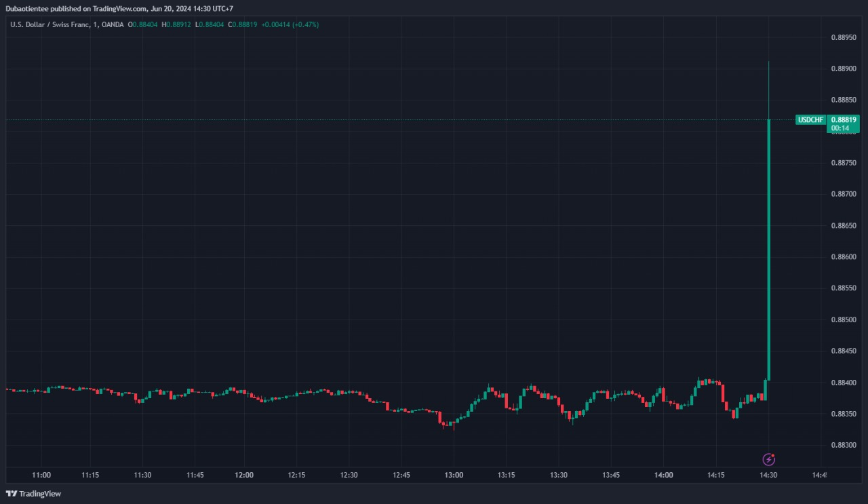Image resolution: width=868 pixels, height=504 pixels.
Task: Click the open value O0.88404
Action: click(143, 24)
